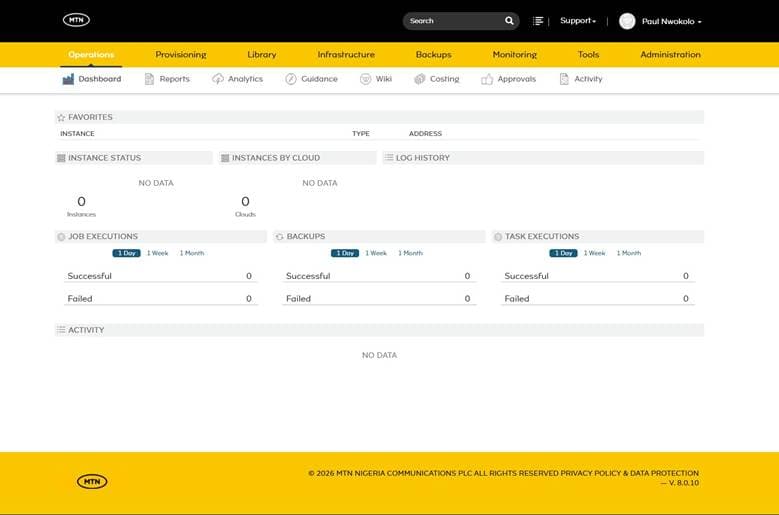Select 1 Week in Task Executions
Screen dimensions: 779x515
594,253
